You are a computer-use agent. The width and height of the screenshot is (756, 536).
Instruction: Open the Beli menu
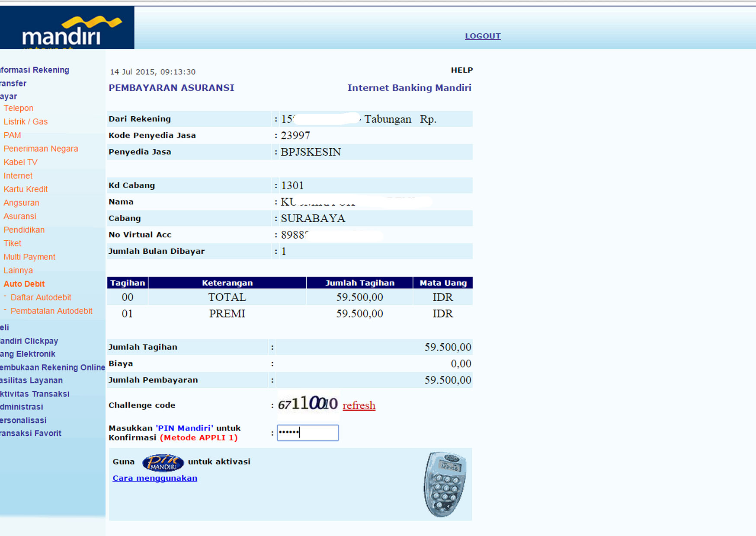[4, 327]
